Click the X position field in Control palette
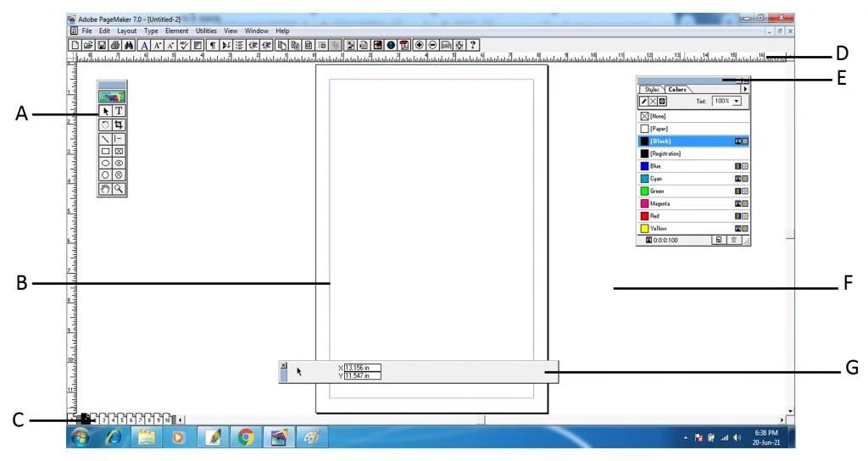This screenshot has height=461, width=868. (x=363, y=368)
